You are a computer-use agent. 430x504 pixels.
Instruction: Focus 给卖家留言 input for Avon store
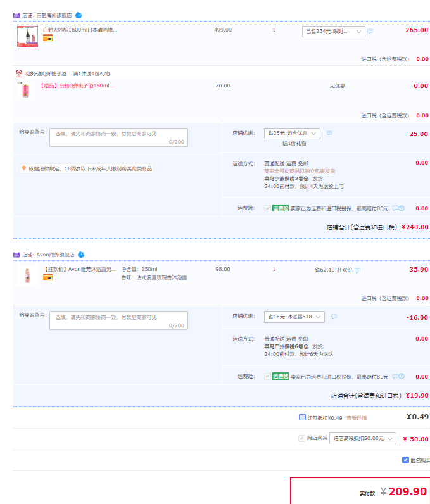click(x=118, y=320)
